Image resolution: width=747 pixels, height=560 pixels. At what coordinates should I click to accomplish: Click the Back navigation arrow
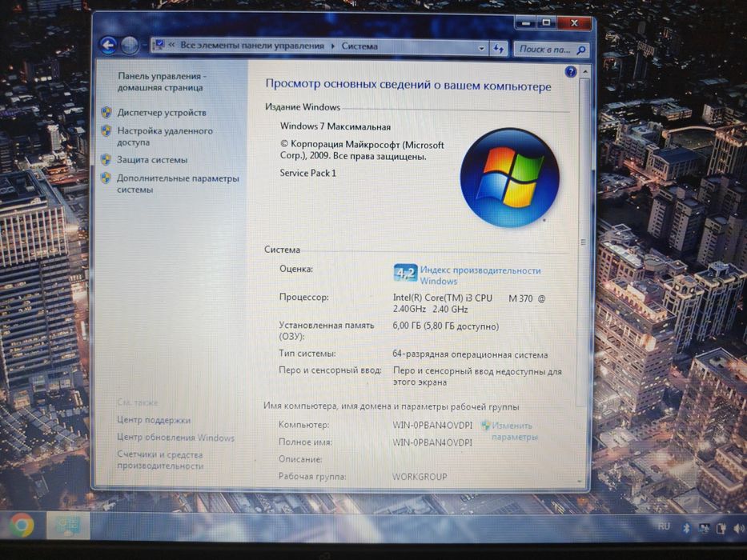coord(108,46)
